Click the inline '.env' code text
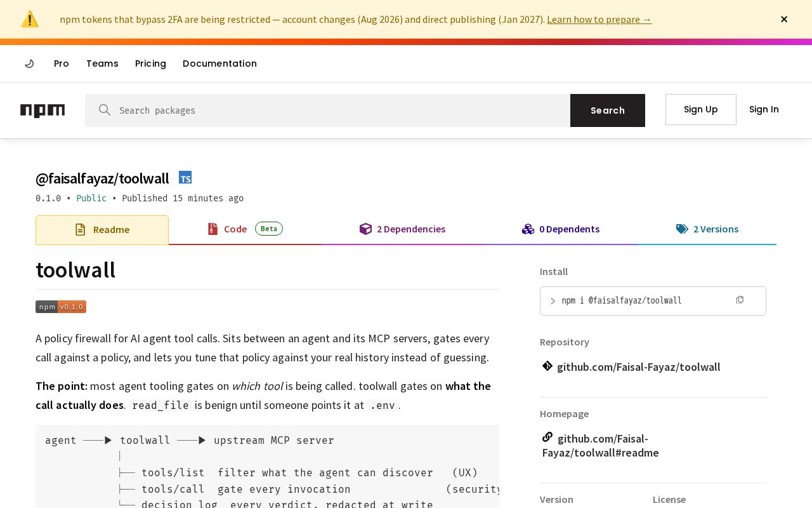The height and width of the screenshot is (508, 812). [383, 405]
